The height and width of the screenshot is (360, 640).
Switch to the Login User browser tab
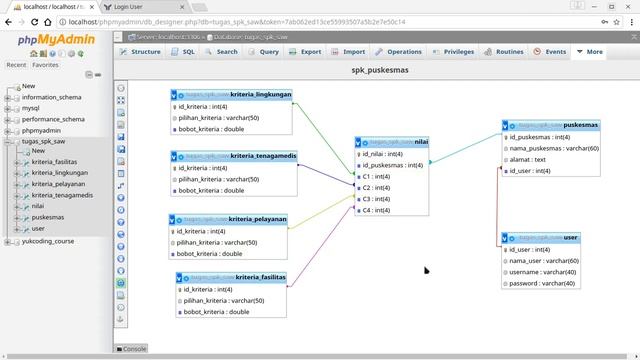pos(144,7)
